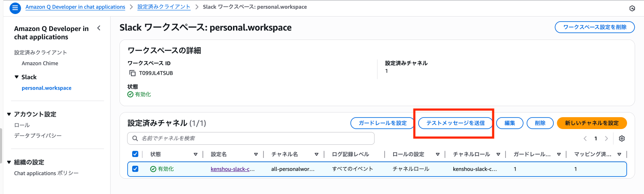The height and width of the screenshot is (194, 644).
Task: Click page number 1 in pagination
Action: click(596, 138)
